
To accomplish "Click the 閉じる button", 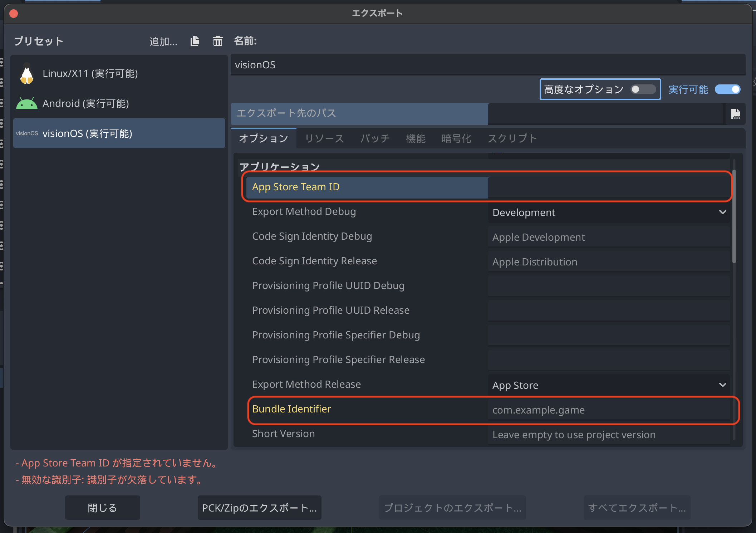I will [103, 508].
